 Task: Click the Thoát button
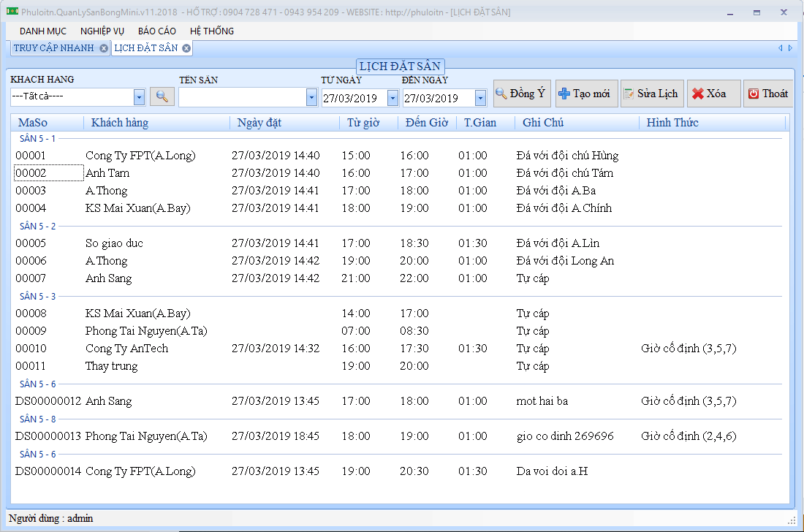[768, 94]
